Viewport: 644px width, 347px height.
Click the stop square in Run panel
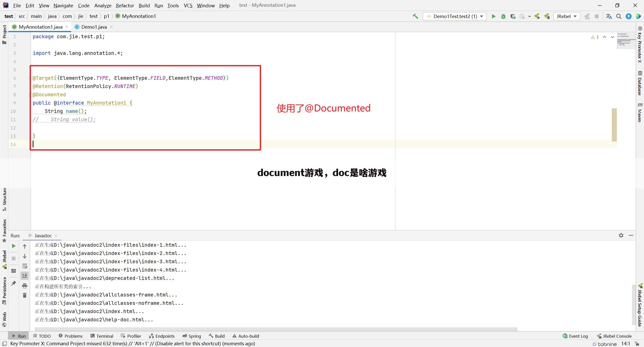(x=14, y=258)
